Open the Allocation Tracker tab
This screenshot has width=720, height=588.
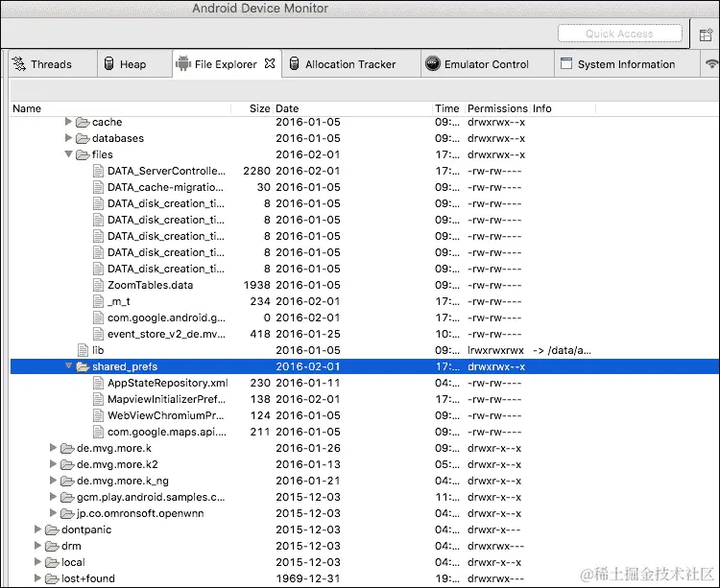click(x=350, y=64)
